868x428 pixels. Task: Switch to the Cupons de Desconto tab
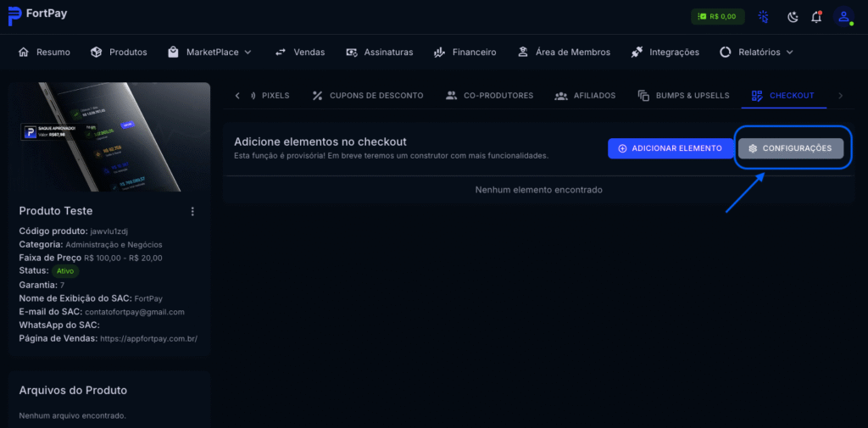pyautogui.click(x=367, y=96)
